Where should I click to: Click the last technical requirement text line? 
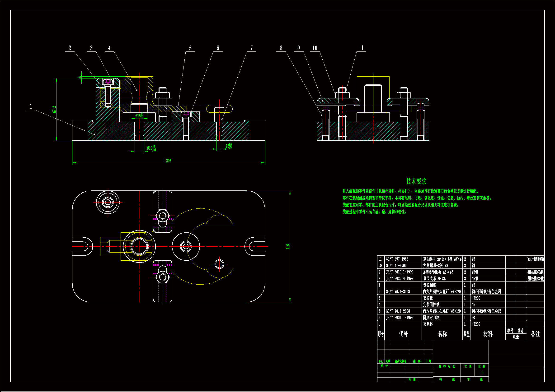pos(374,212)
